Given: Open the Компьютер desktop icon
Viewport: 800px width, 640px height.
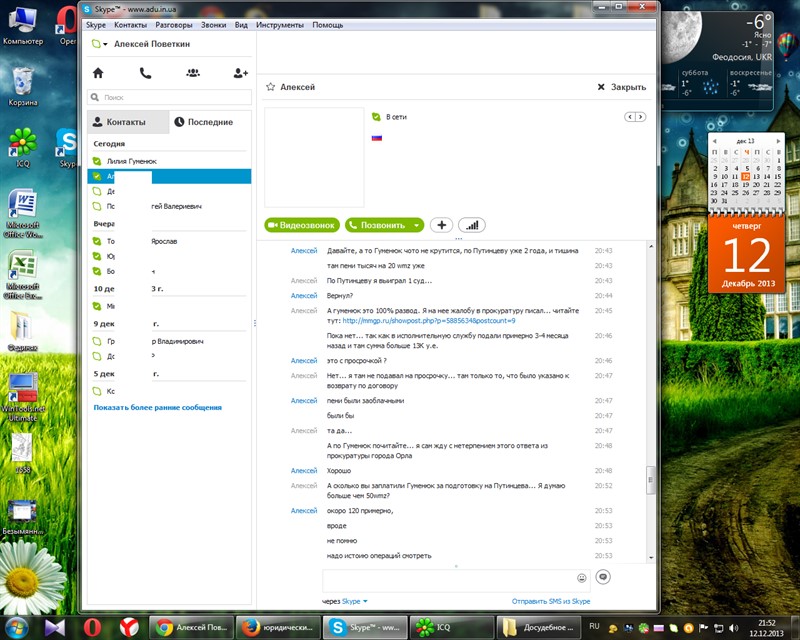Looking at the screenshot, I should [23, 26].
